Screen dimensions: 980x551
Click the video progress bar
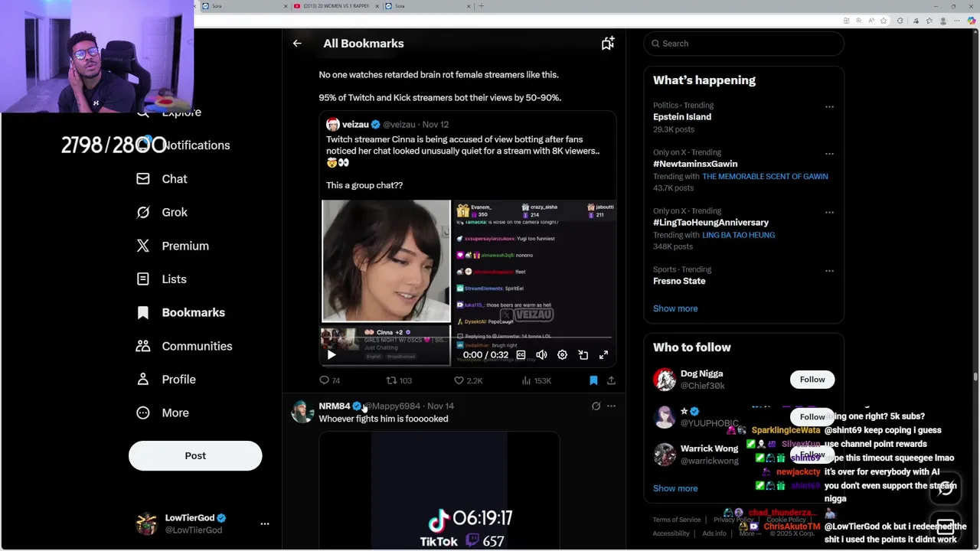tap(469, 337)
